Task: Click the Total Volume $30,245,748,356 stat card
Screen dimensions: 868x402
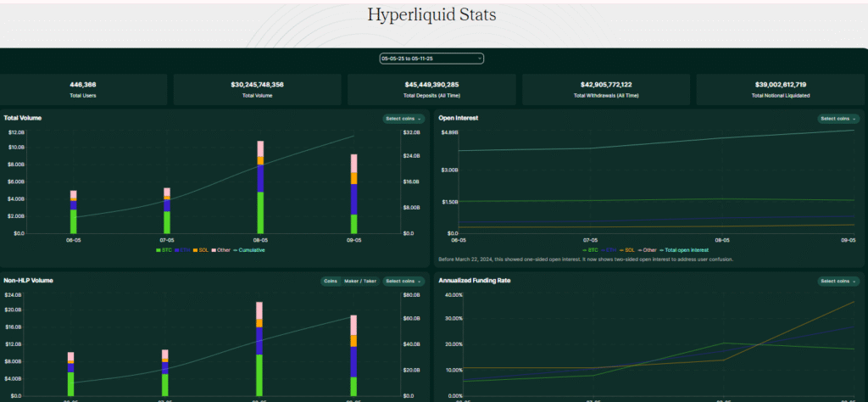Action: click(x=257, y=90)
